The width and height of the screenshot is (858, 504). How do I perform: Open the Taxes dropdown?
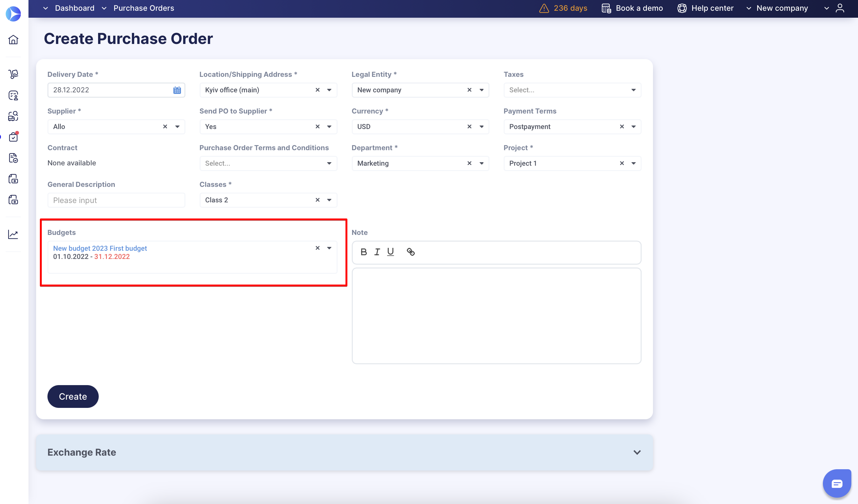[572, 90]
